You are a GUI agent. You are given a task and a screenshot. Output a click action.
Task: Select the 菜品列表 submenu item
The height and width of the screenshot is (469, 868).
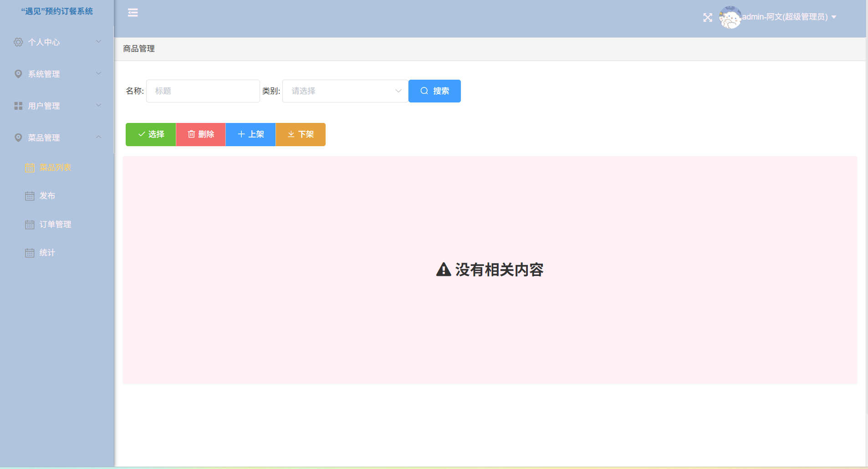[x=57, y=168]
